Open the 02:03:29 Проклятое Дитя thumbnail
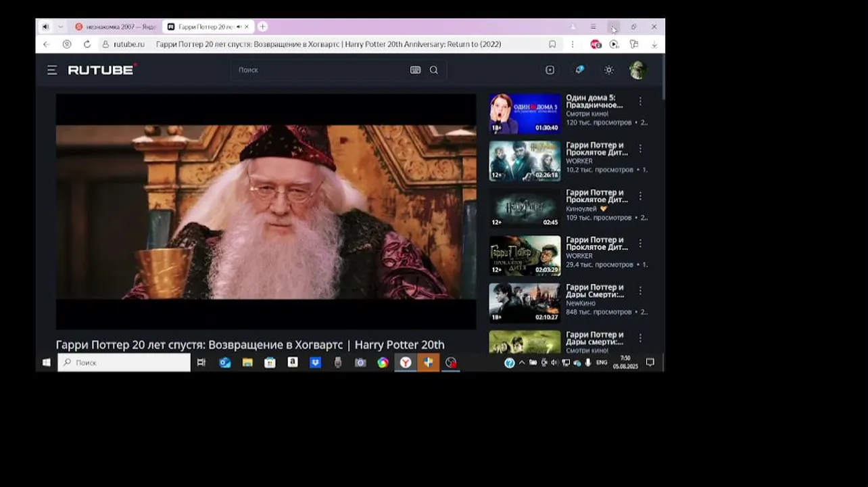The height and width of the screenshot is (487, 868). coord(525,256)
